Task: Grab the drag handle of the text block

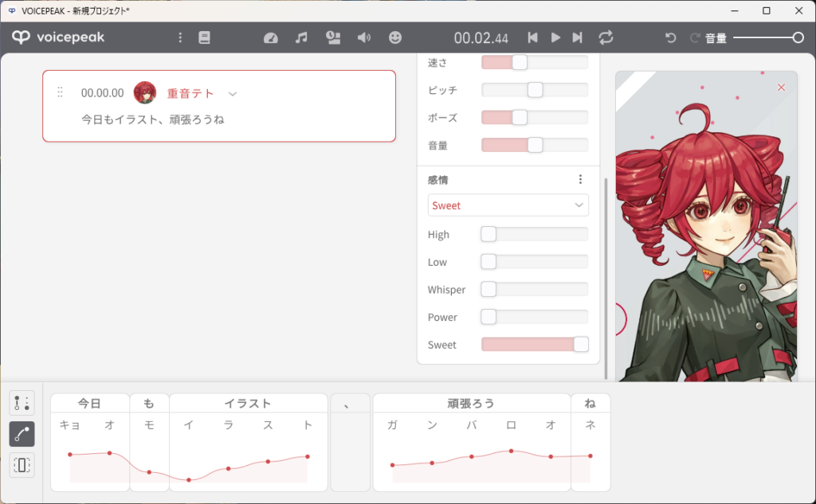Action: (60, 92)
